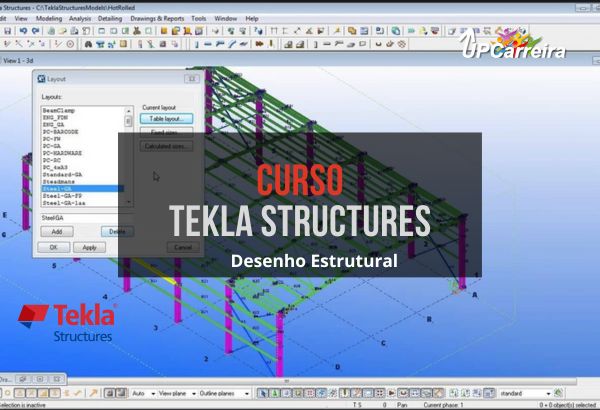Select the Create steel beam tool

tap(208, 44)
